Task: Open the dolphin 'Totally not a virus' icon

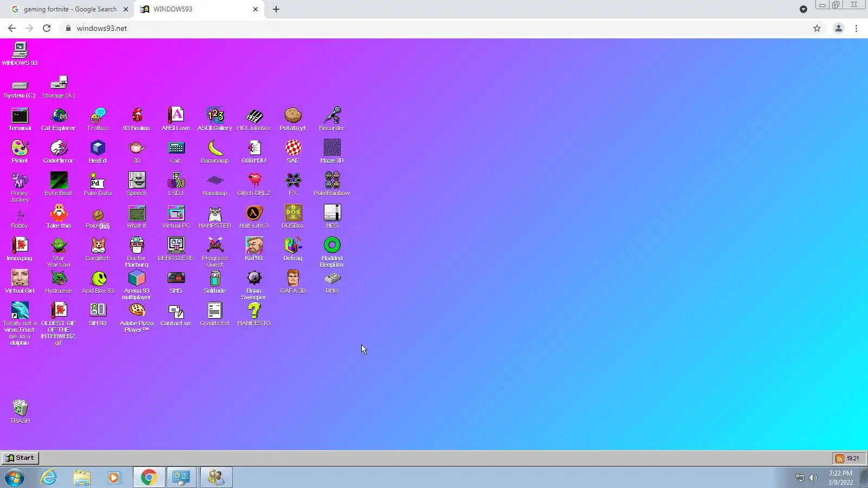Action: pyautogui.click(x=20, y=324)
